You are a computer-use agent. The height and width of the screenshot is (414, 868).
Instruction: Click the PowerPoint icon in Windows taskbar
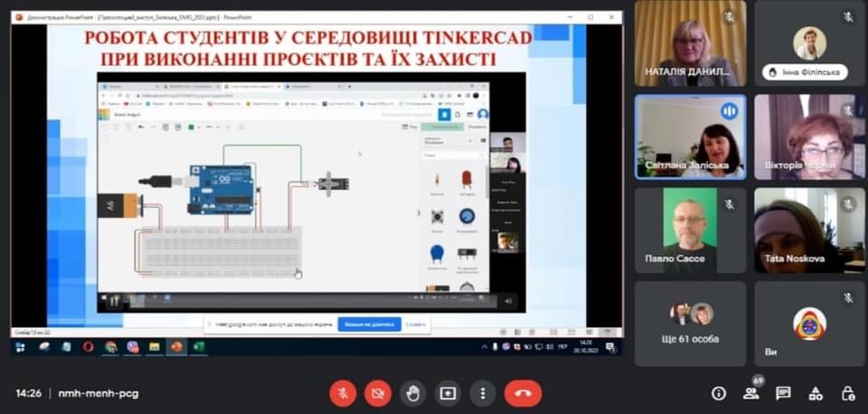point(176,346)
